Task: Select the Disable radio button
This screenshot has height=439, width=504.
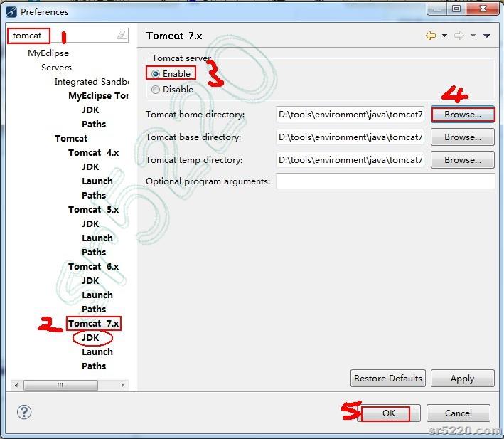Action: coord(156,90)
